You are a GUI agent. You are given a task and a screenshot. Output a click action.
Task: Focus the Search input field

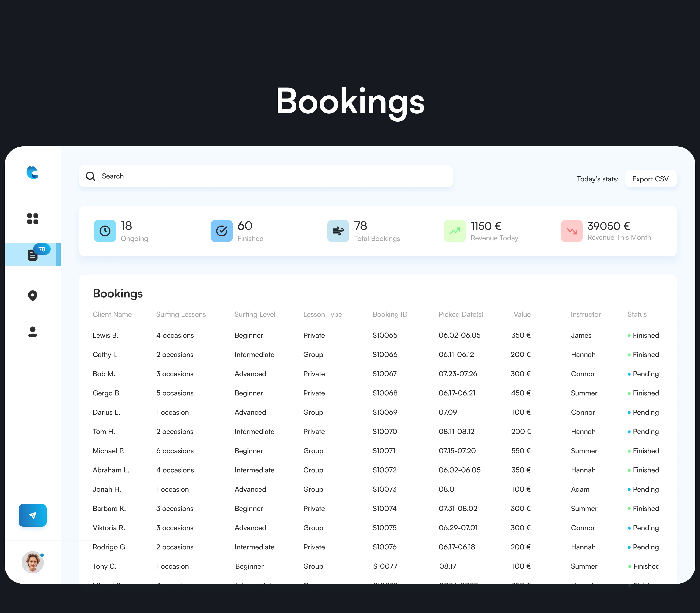coord(274,176)
